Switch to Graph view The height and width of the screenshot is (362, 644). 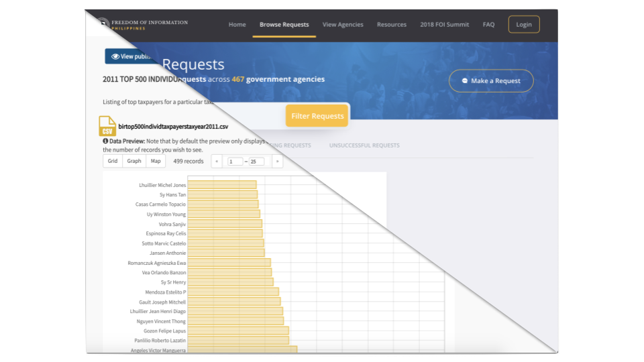(134, 162)
